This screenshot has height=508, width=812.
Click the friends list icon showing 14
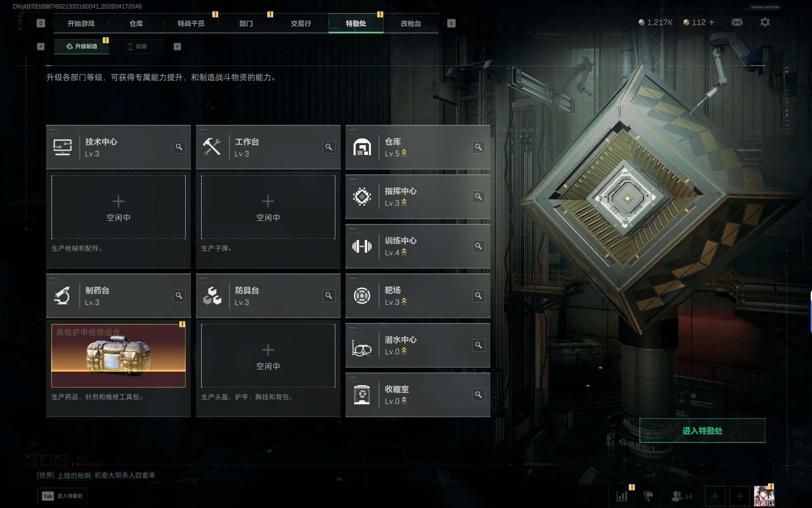pyautogui.click(x=682, y=496)
